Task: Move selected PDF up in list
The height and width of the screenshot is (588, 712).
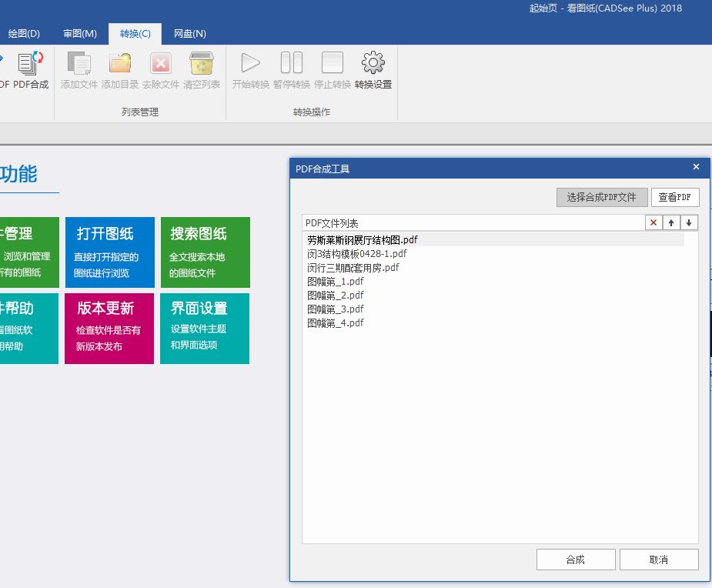Action: [671, 222]
